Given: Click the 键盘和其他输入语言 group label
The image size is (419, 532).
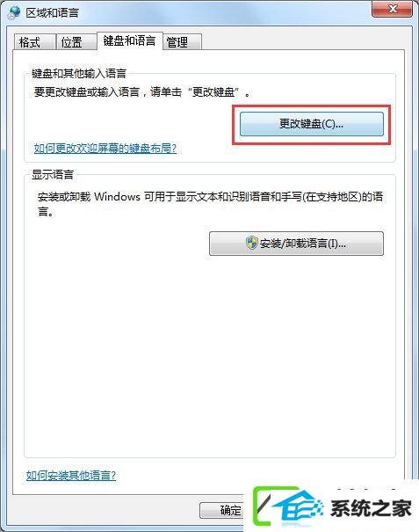Looking at the screenshot, I should (79, 73).
